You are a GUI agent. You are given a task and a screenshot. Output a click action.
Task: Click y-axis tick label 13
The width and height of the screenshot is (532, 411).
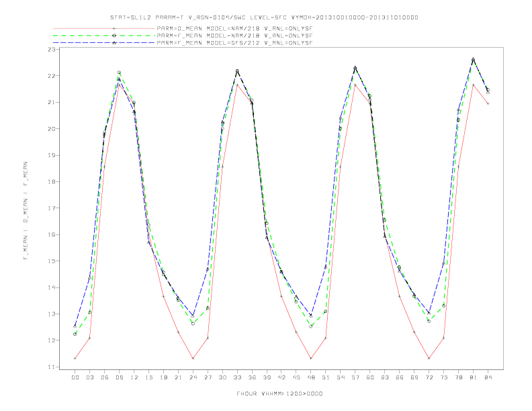52,314
